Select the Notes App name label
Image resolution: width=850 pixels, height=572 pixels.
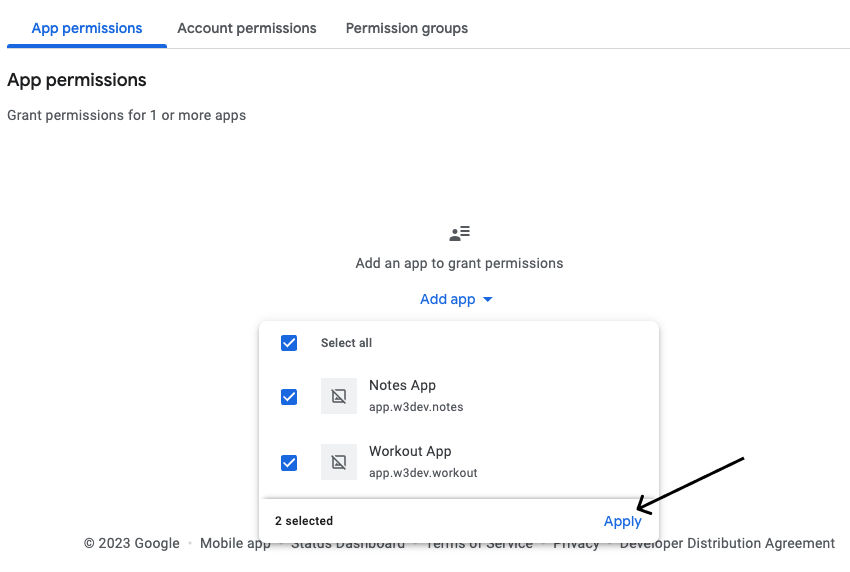coord(402,386)
